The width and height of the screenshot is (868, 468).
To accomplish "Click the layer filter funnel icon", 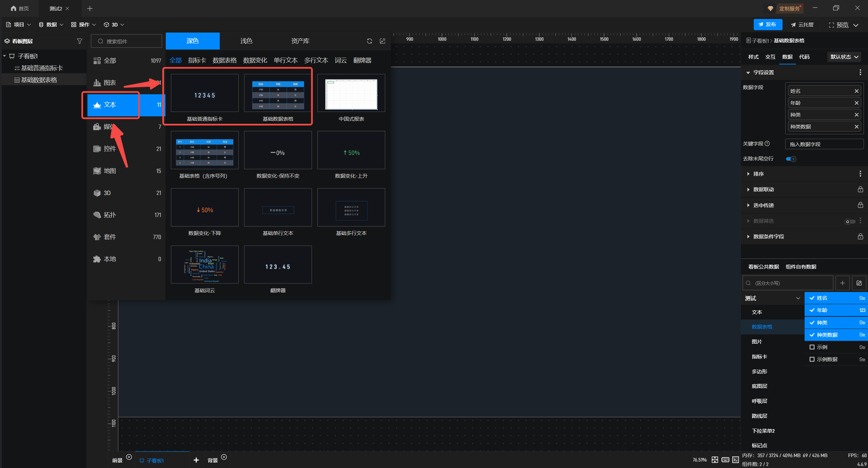I will (x=79, y=41).
